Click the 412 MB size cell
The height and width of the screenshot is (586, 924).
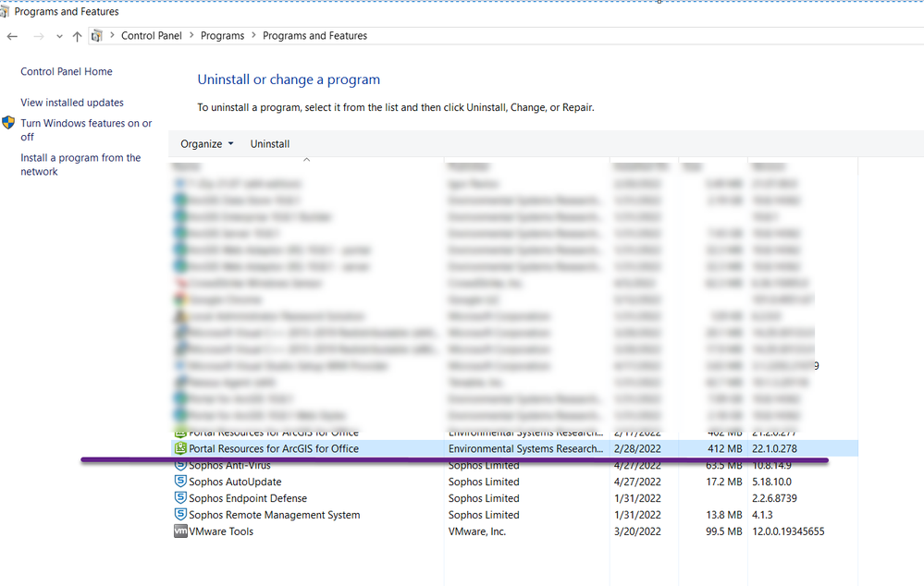pyautogui.click(x=725, y=448)
